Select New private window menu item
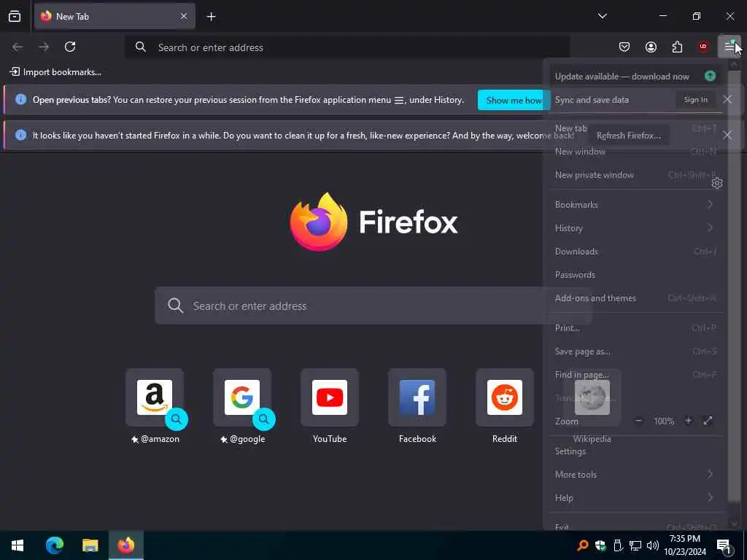The height and width of the screenshot is (560, 747). click(x=635, y=175)
